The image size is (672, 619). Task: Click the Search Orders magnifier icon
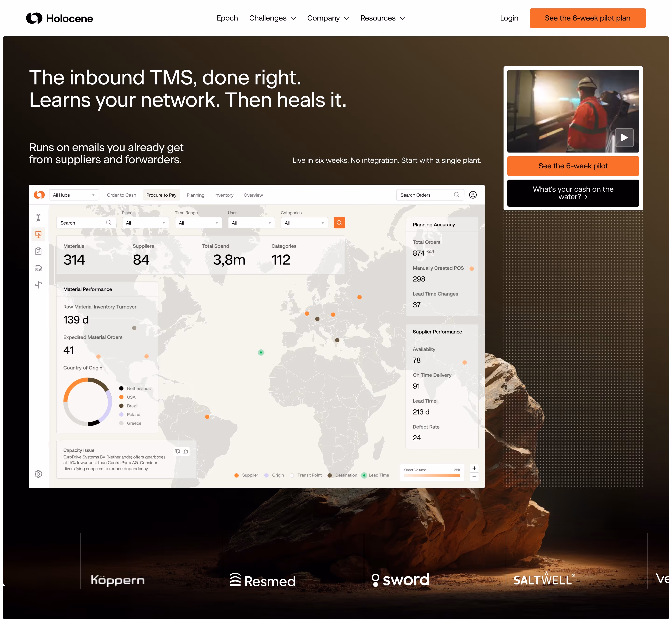pos(456,195)
